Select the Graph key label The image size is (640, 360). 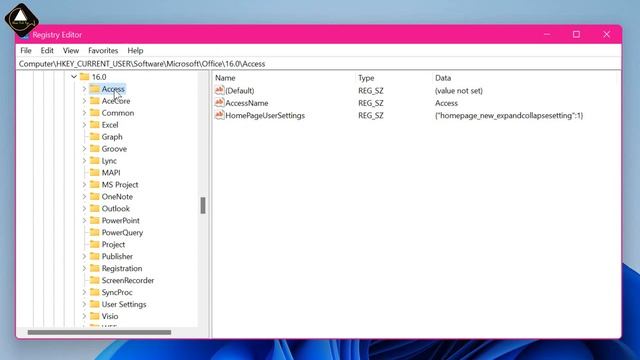coord(112,137)
